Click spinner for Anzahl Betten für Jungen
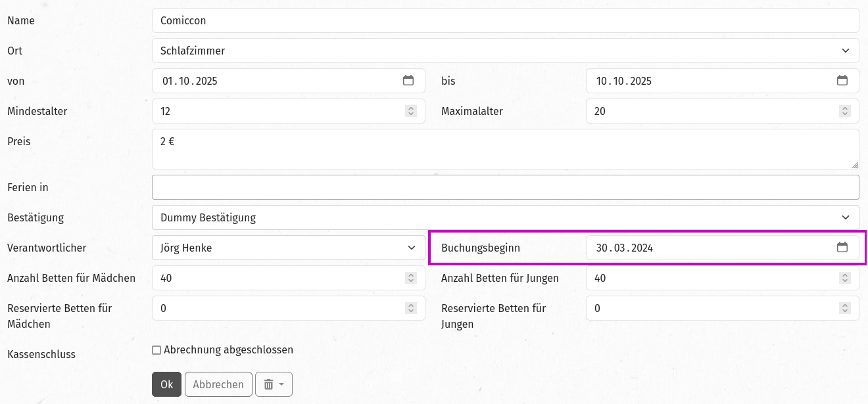Screen dimensions: 868x404 pos(844,279)
